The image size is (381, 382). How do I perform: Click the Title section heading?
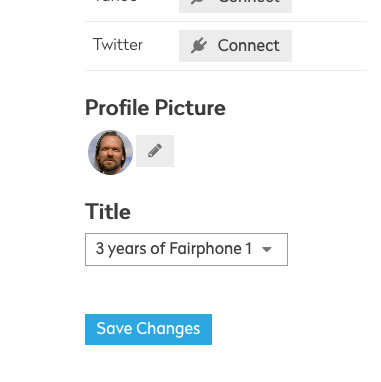point(108,211)
